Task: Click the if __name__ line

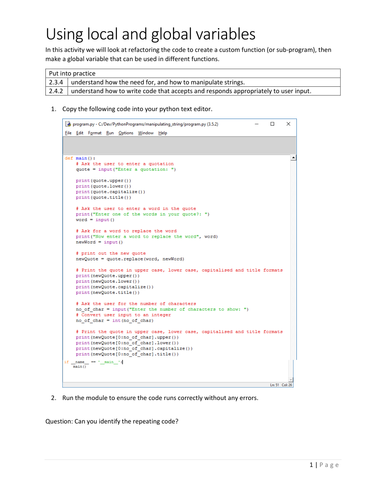Action: point(94,362)
